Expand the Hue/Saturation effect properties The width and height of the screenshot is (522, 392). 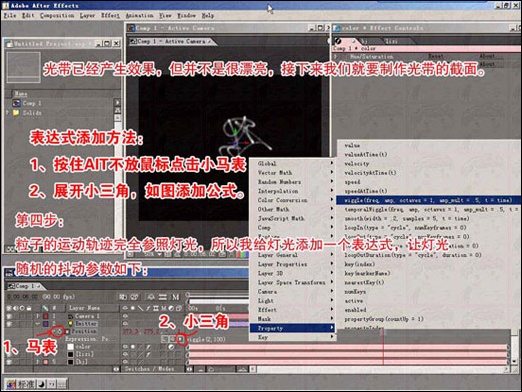[x=336, y=57]
